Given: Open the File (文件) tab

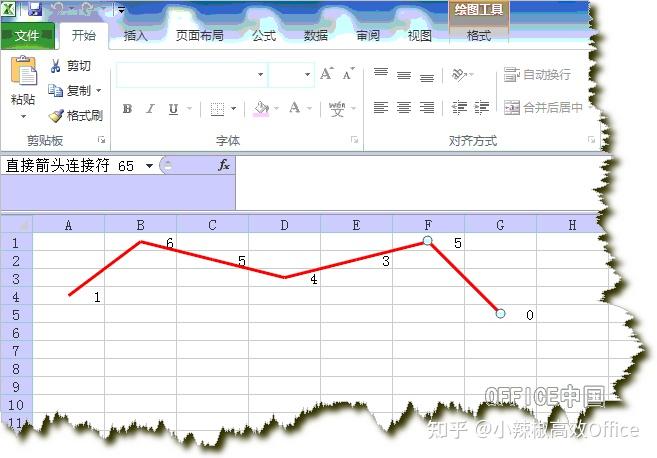Looking at the screenshot, I should 27,36.
